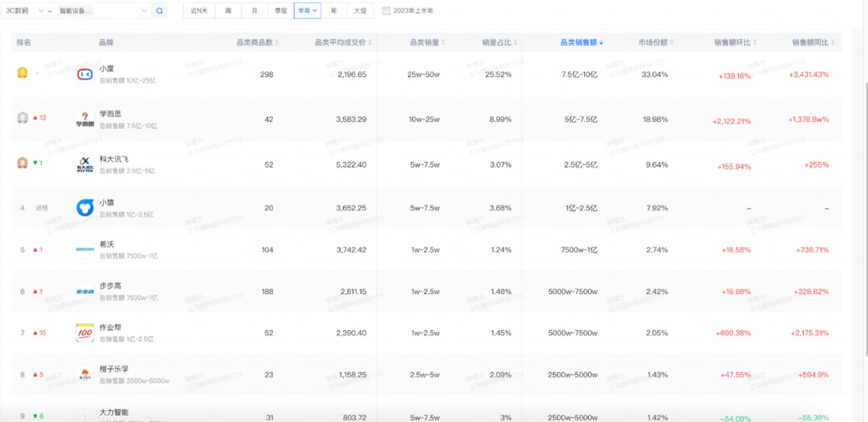The height and width of the screenshot is (422, 868).
Task: Click the 科大讯飞 brand logo
Action: [x=85, y=164]
